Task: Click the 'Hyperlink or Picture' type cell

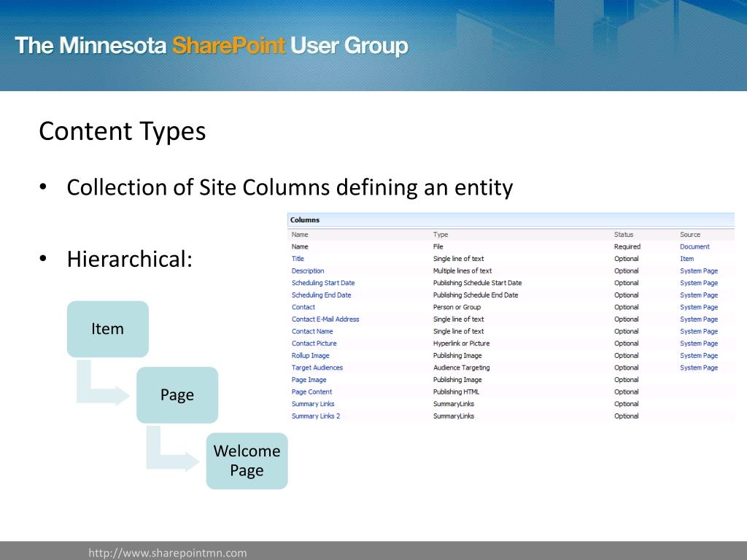Action: 461,343
